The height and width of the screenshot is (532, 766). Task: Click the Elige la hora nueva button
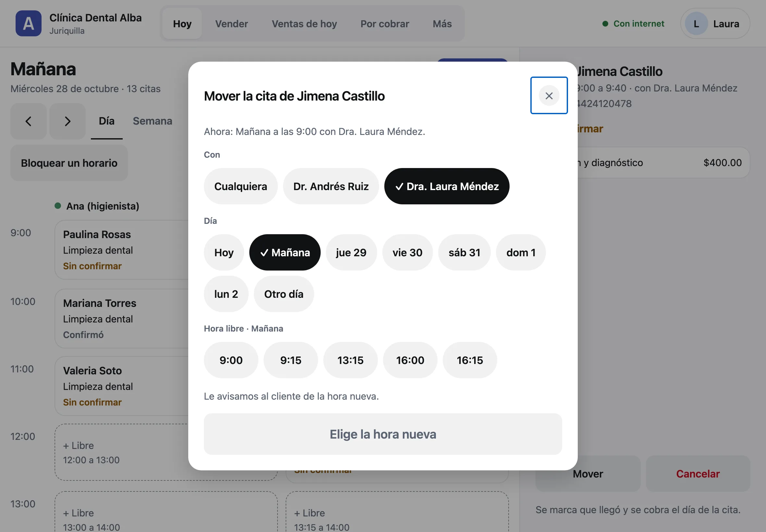pos(383,434)
